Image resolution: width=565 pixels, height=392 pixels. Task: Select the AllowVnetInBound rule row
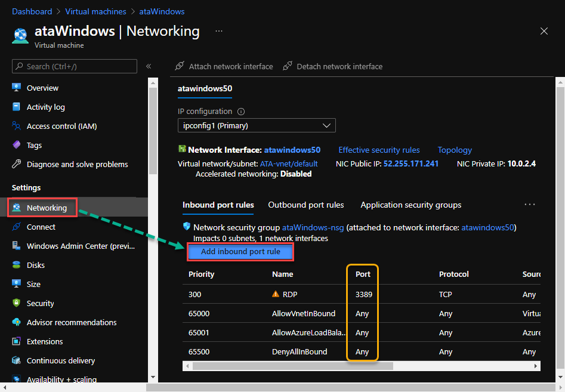click(362, 313)
